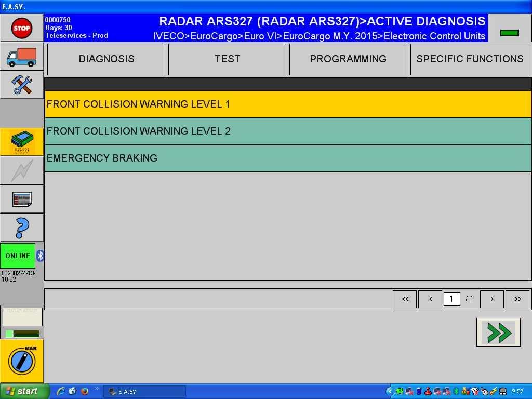
Task: Select FRONT COLLISION WARNING LEVEL 1
Action: click(x=288, y=104)
